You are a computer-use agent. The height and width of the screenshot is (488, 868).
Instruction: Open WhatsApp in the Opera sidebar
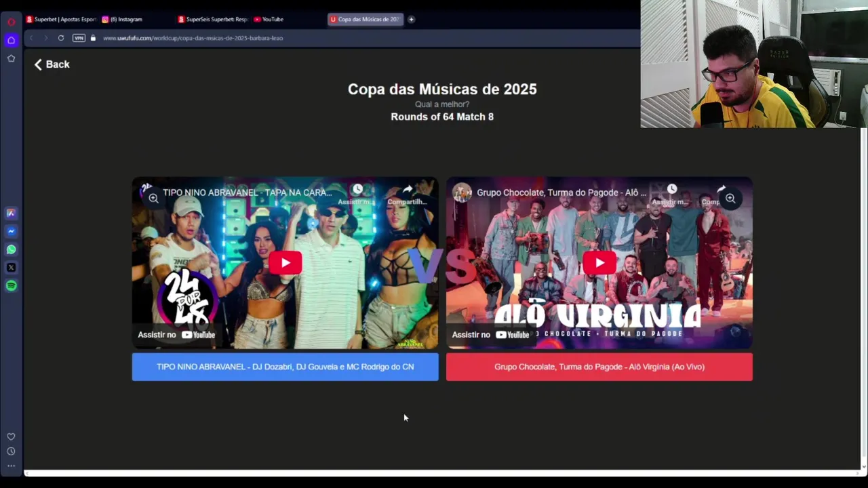click(x=11, y=249)
